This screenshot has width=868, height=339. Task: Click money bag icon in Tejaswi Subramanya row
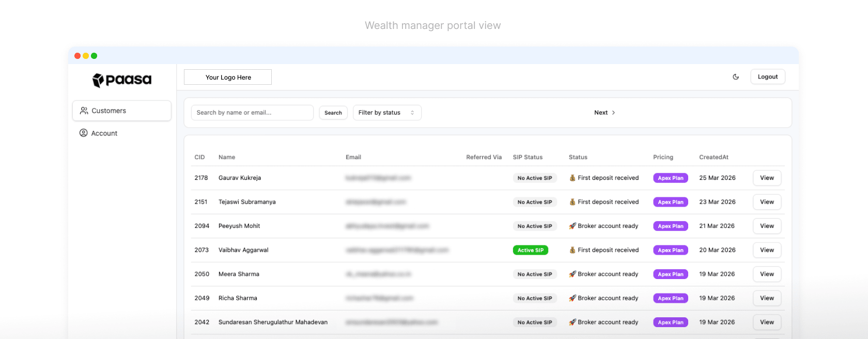pos(572,202)
